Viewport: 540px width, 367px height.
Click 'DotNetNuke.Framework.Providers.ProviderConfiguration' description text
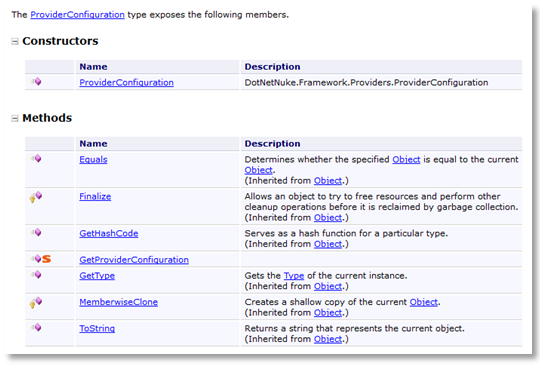click(366, 83)
